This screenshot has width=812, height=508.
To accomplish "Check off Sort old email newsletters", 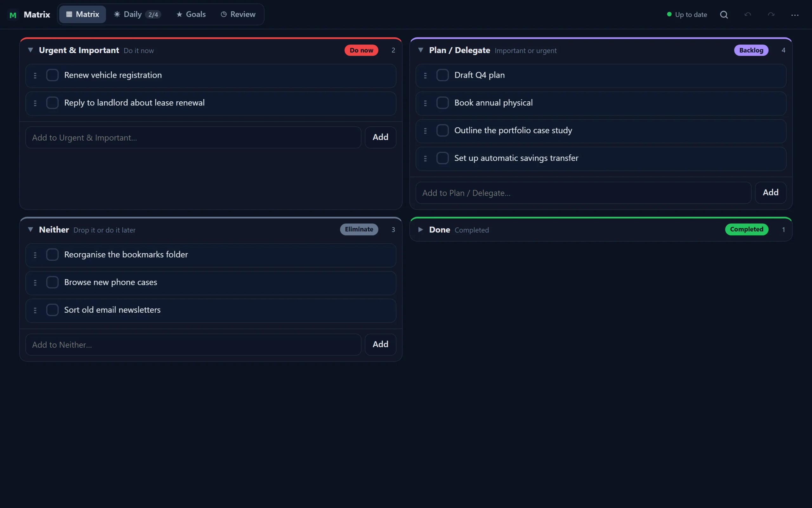I will click(x=52, y=310).
